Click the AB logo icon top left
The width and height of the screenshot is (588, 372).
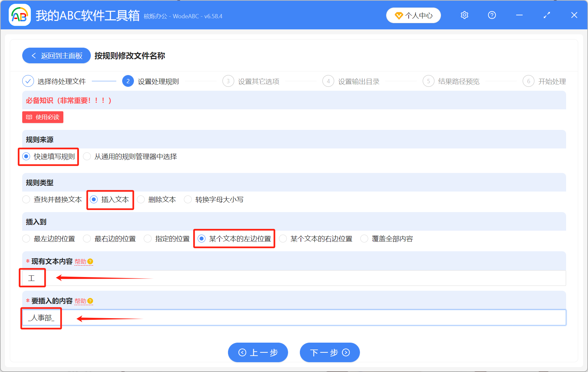tap(19, 15)
